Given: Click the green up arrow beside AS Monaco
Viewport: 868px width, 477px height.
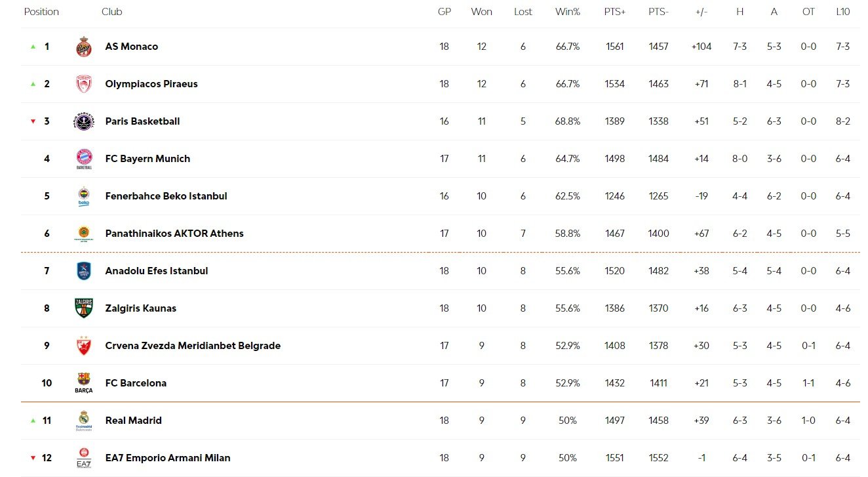Looking at the screenshot, I should coord(33,47).
